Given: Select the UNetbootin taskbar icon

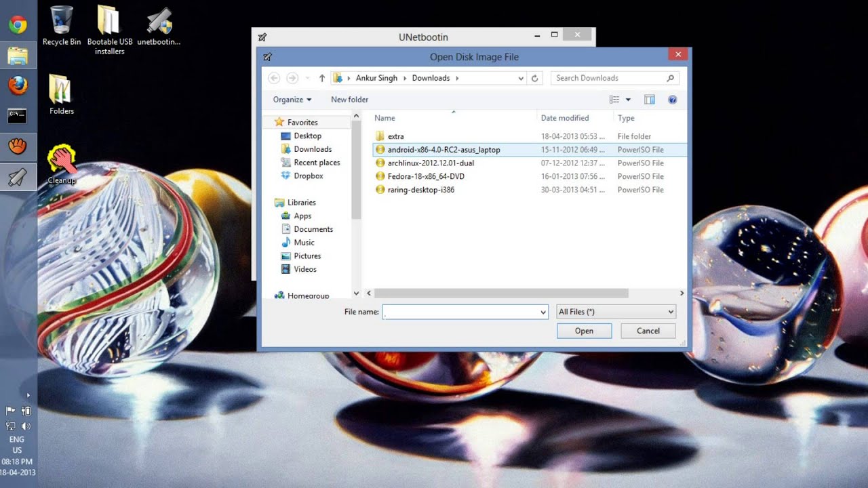Looking at the screenshot, I should pos(18,178).
